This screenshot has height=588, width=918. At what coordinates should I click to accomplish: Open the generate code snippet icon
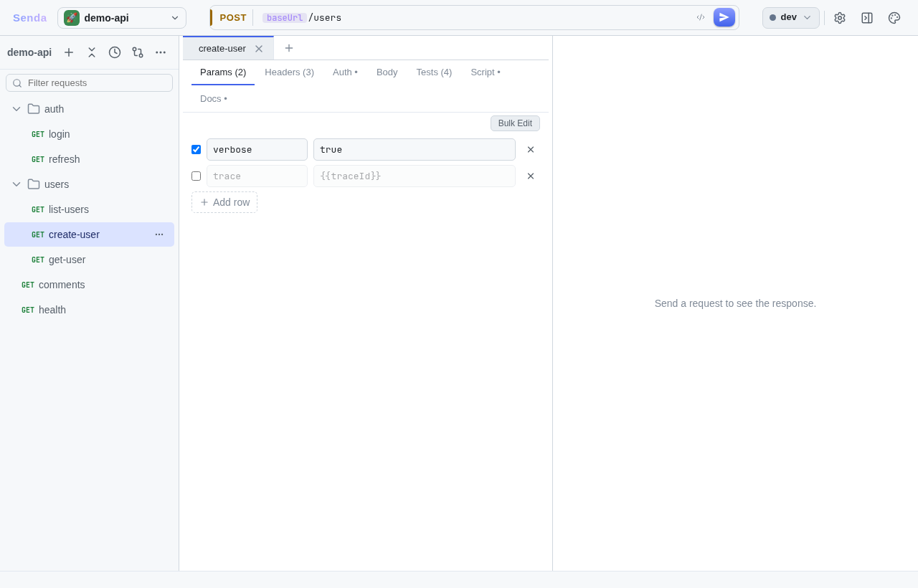(x=701, y=17)
